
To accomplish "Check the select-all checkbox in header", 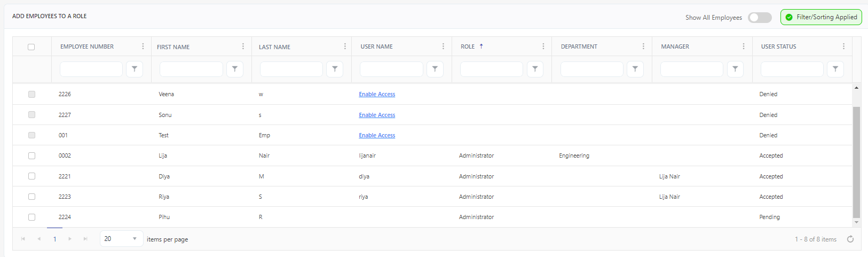I will coord(31,47).
